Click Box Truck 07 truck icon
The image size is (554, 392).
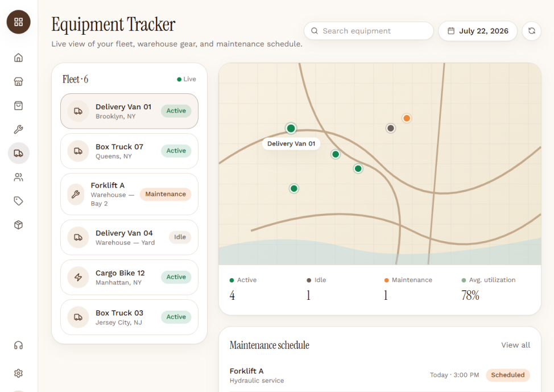78,151
